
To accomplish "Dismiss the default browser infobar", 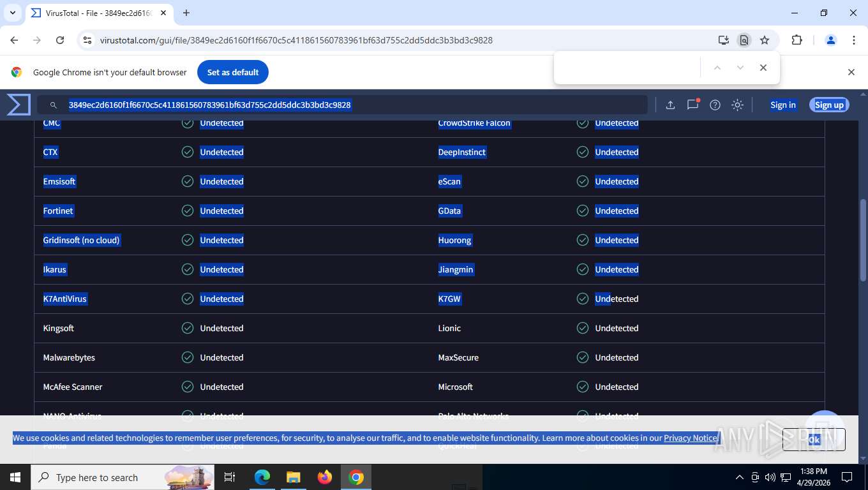I will [x=851, y=72].
